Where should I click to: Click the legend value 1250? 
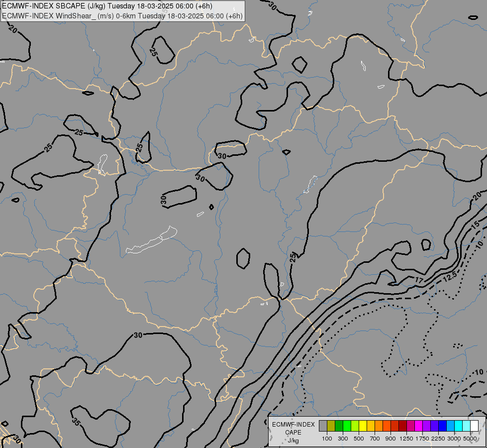406,439
